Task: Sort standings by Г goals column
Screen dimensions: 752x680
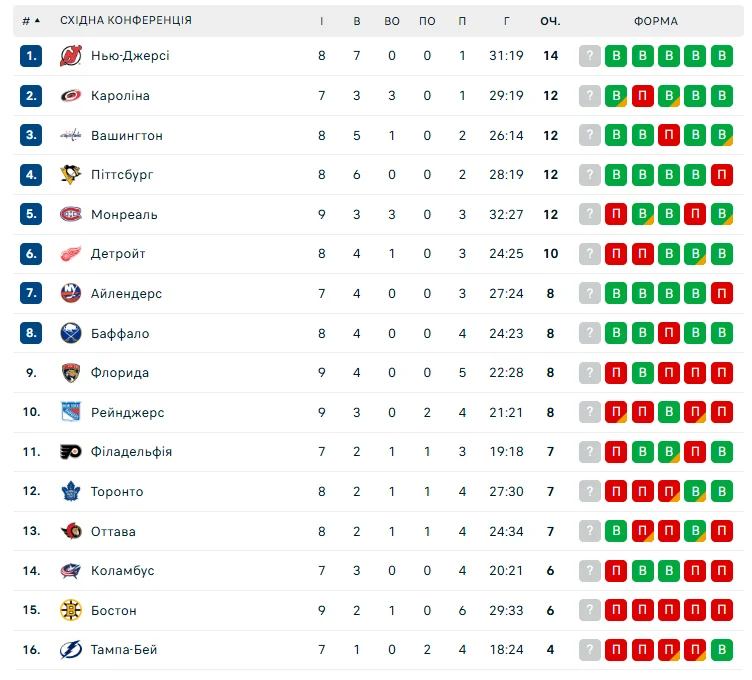Action: (x=507, y=21)
